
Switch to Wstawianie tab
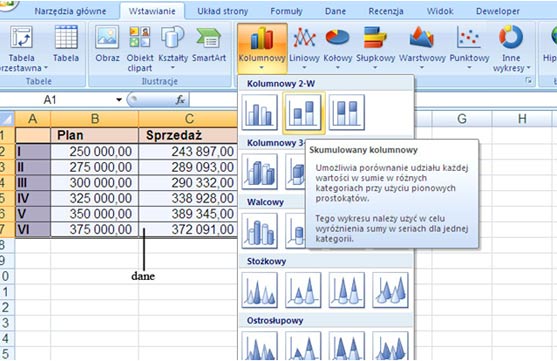point(152,11)
